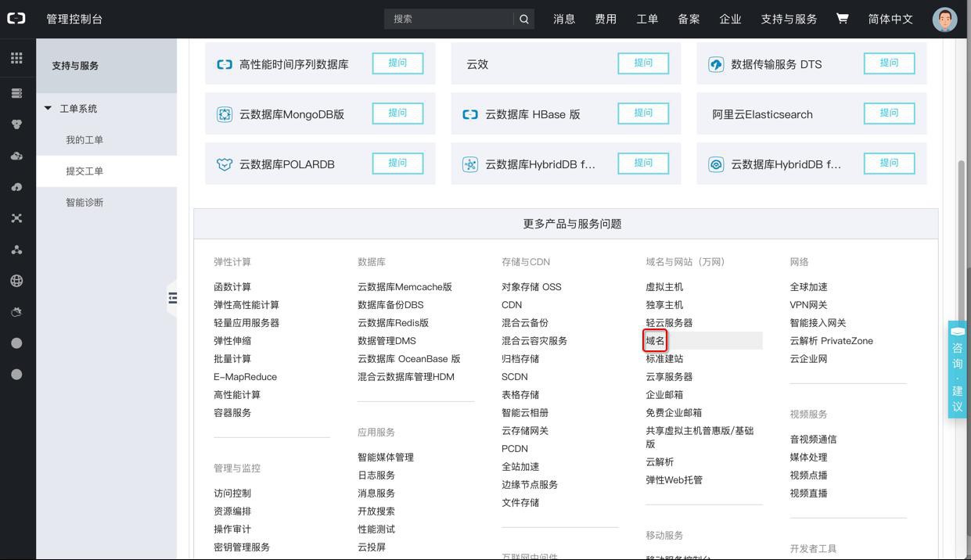Viewport: 971px width, 560px height.
Task: Open the 费用 menu
Action: (x=606, y=19)
